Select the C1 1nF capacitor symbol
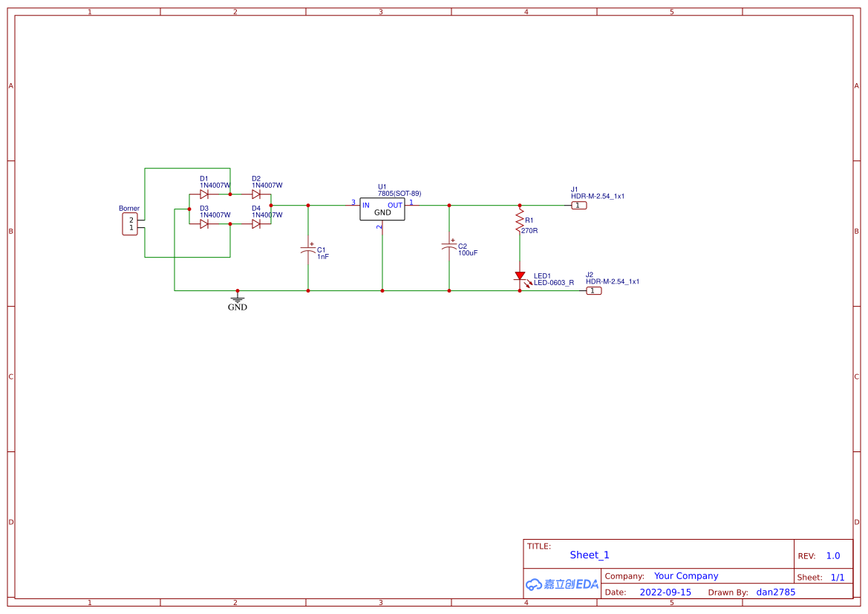This screenshot has height=614, width=868. click(x=308, y=249)
